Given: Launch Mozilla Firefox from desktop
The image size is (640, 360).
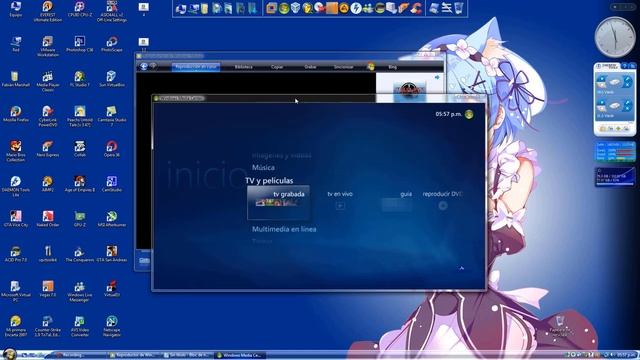Looking at the screenshot, I should pyautogui.click(x=16, y=114).
